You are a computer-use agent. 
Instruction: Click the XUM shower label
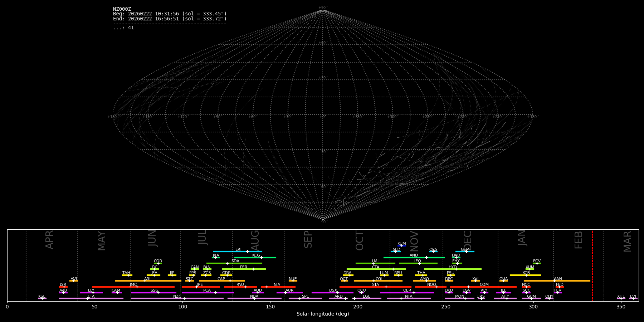530,267
